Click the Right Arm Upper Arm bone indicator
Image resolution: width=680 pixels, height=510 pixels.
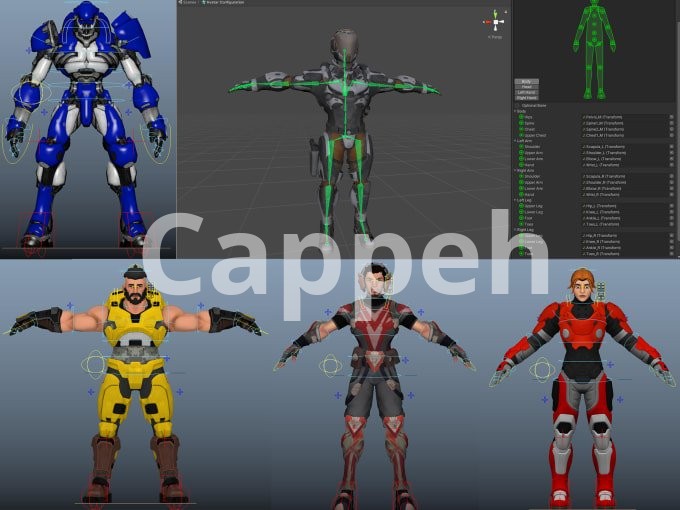point(521,183)
